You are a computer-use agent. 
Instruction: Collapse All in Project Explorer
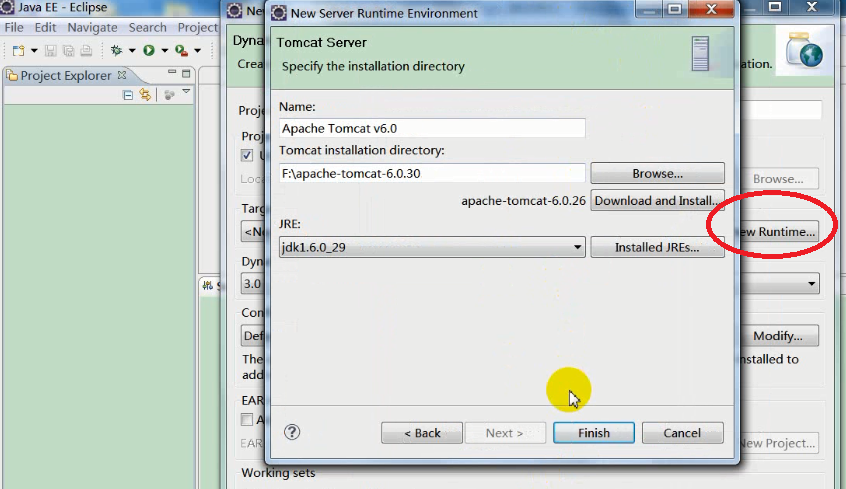tap(128, 96)
